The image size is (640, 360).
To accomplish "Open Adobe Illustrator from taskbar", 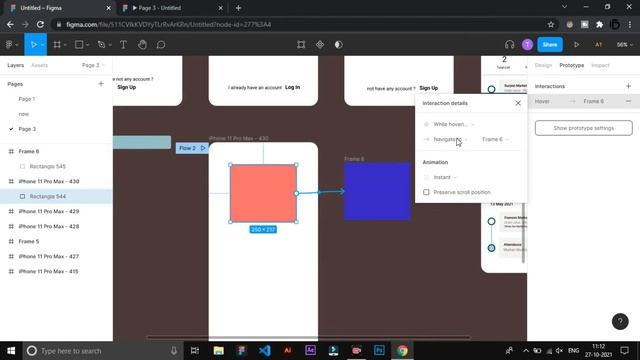I will [x=287, y=351].
